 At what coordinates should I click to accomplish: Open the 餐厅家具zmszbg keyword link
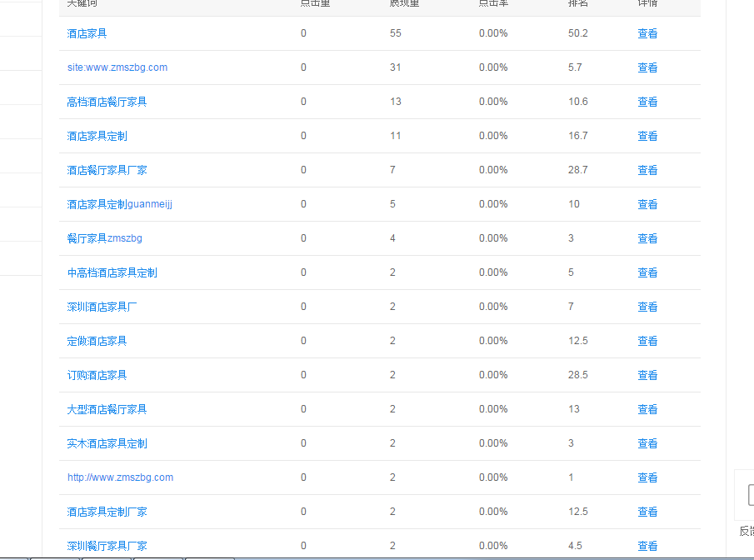(104, 238)
